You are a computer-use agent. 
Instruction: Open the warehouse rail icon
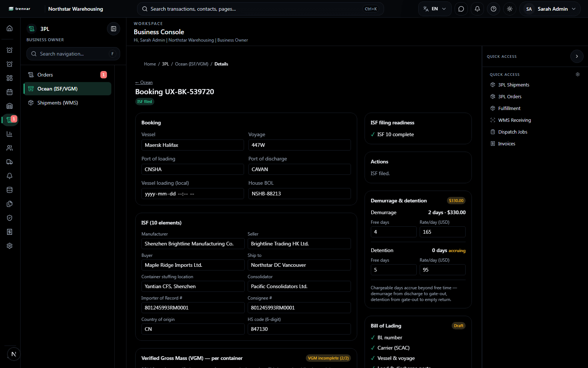[10, 106]
